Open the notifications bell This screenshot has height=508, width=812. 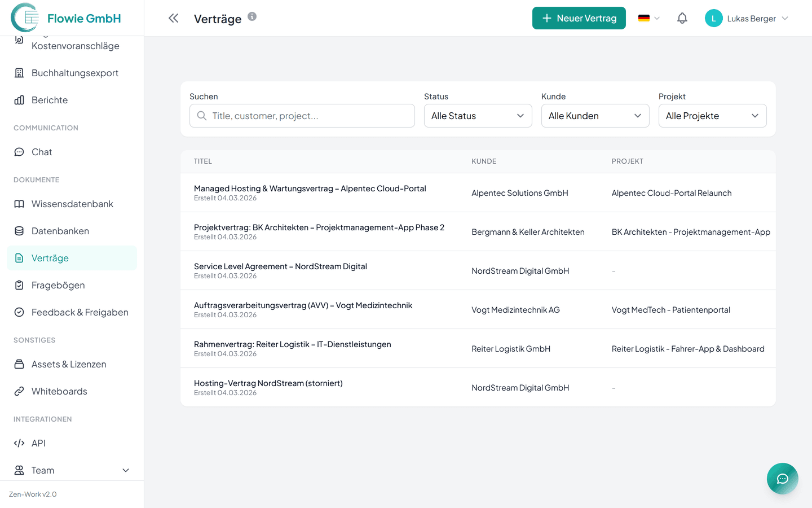pos(682,18)
